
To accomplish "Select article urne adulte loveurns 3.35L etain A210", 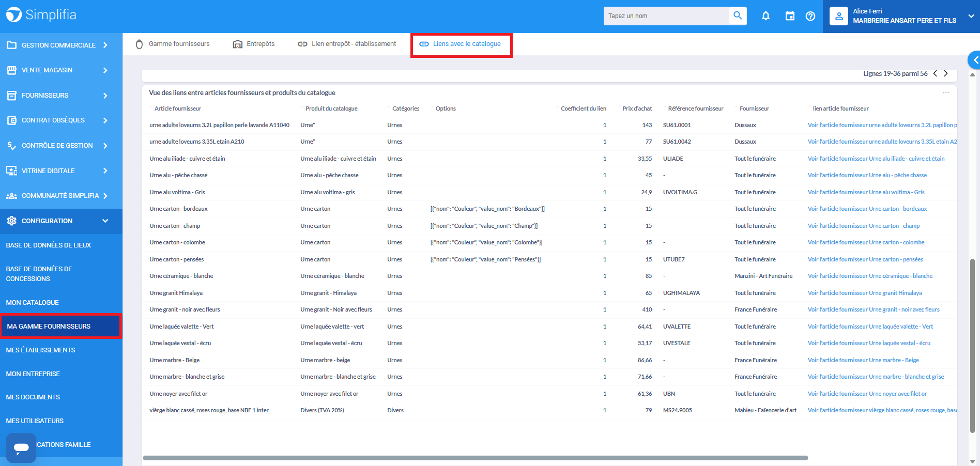I will (197, 142).
